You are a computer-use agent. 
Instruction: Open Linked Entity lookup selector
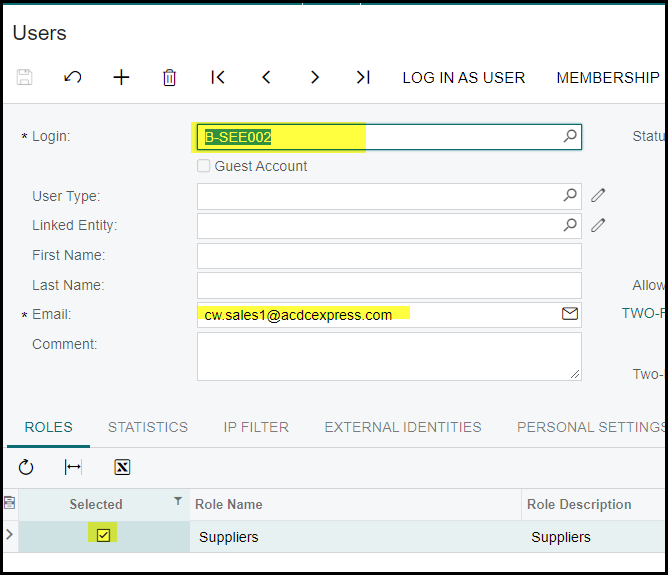570,226
